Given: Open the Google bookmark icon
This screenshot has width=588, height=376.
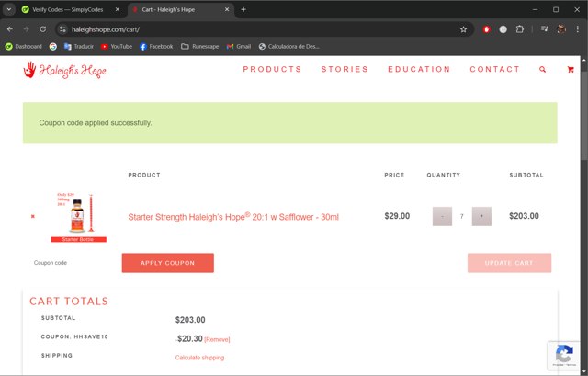Looking at the screenshot, I should (x=53, y=47).
